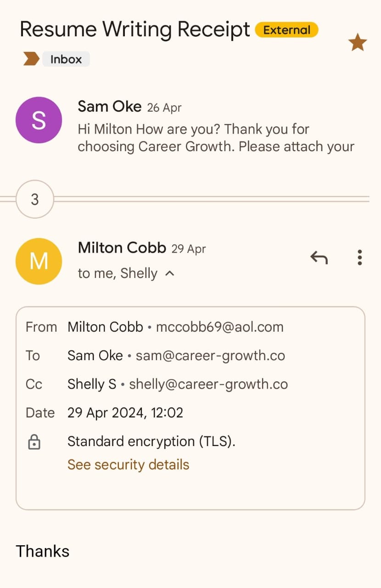The height and width of the screenshot is (588, 381).
Task: Select the shelly@career-growth.co Cc address
Action: click(208, 384)
